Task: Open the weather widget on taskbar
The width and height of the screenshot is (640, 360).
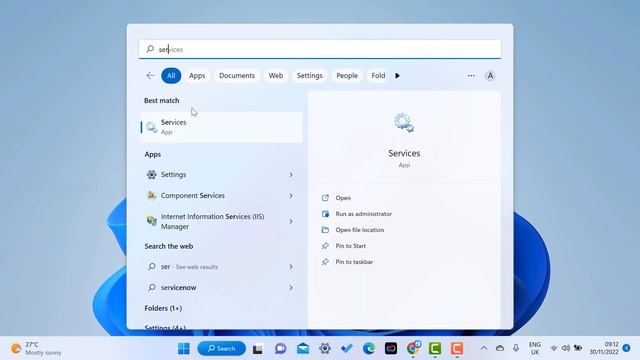Action: [x=36, y=349]
